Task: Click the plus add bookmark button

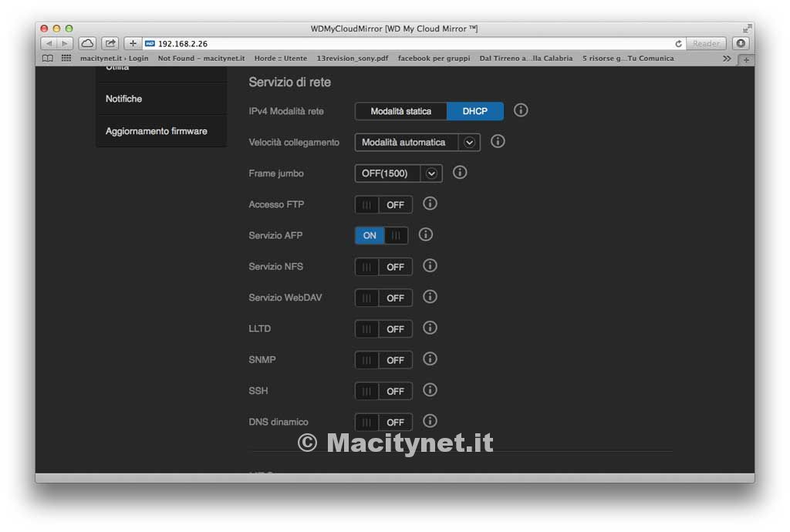Action: coord(133,44)
